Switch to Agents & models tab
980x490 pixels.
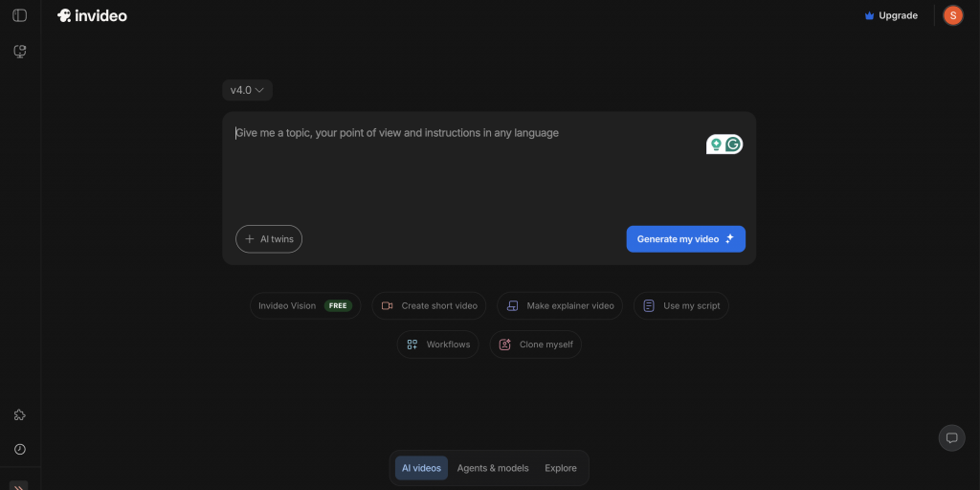(x=493, y=468)
